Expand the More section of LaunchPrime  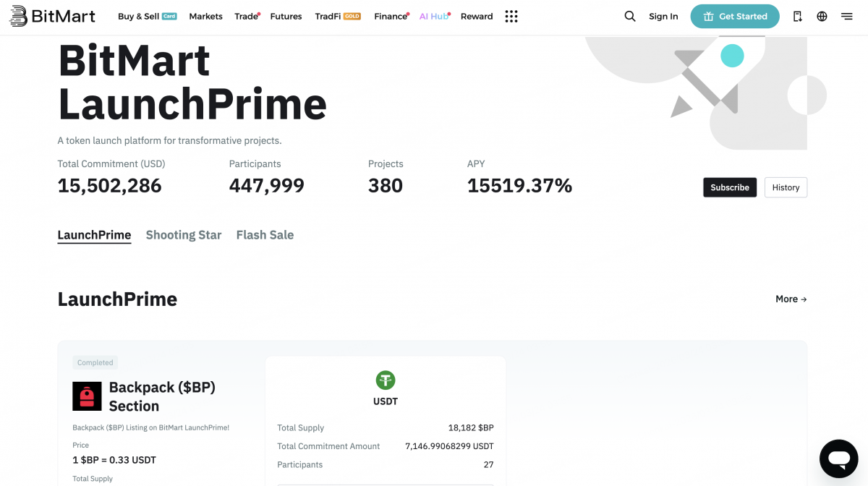[x=791, y=299]
